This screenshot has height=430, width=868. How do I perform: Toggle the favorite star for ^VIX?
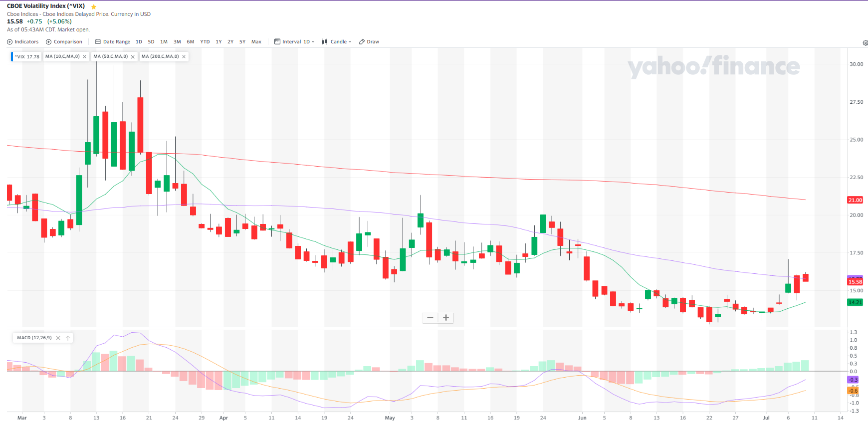coord(94,6)
